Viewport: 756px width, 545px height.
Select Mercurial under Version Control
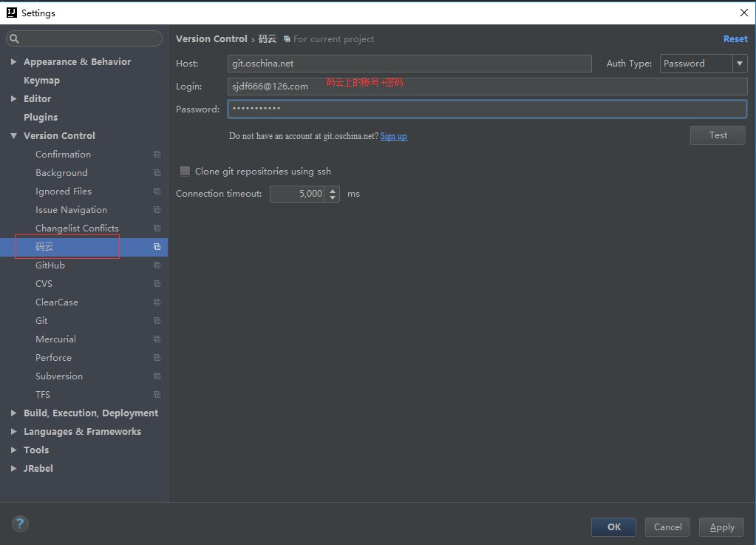[x=55, y=339]
